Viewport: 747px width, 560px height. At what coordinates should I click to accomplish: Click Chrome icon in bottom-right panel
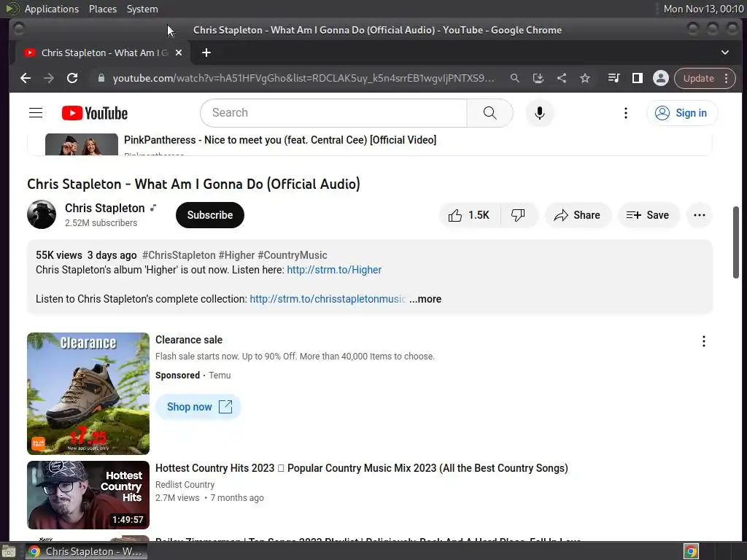click(691, 551)
